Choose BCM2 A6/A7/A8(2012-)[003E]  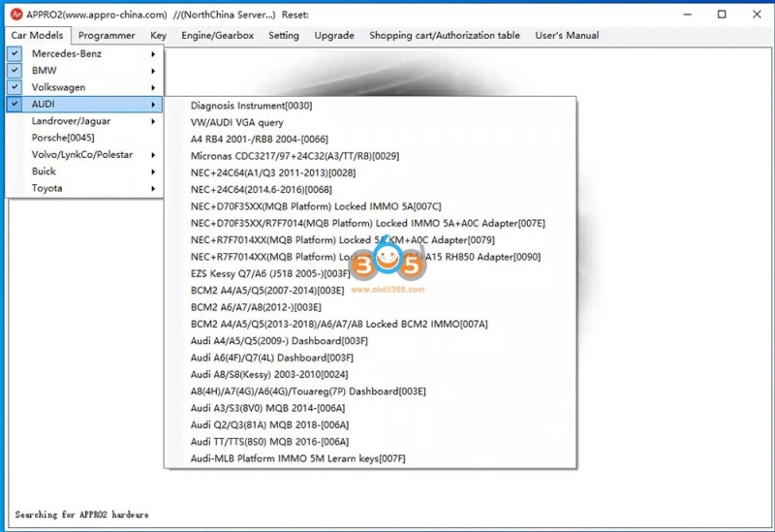click(x=370, y=307)
